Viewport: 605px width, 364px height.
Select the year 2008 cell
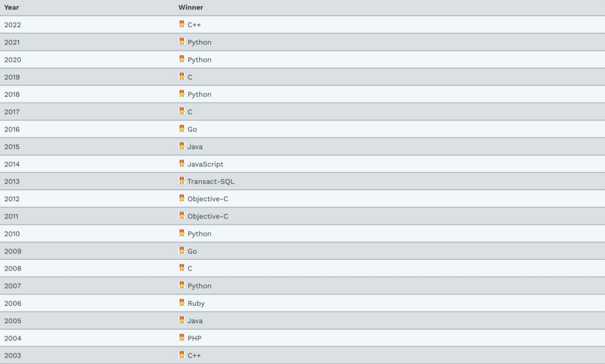point(13,268)
